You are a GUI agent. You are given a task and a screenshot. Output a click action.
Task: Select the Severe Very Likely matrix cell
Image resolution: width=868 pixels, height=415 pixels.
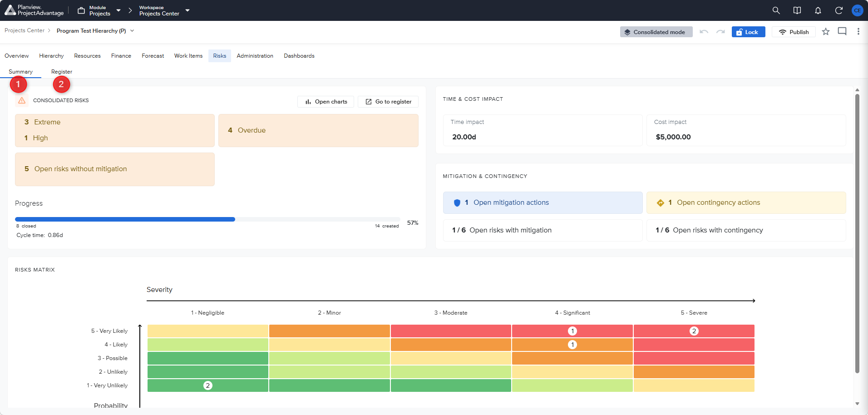(x=694, y=331)
